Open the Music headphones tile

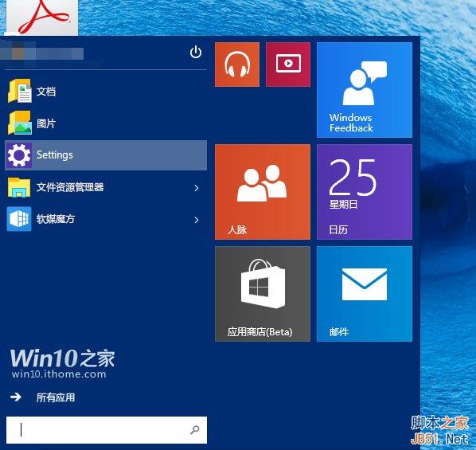click(237, 65)
